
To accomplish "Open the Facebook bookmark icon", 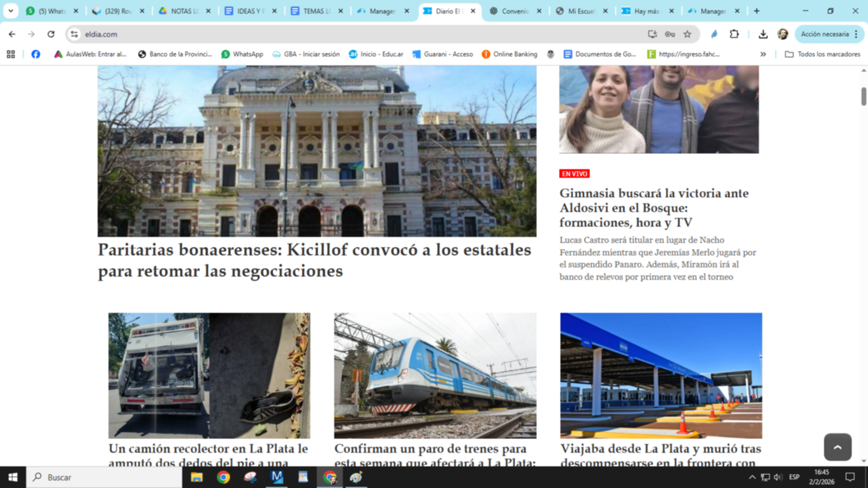I will [x=36, y=54].
